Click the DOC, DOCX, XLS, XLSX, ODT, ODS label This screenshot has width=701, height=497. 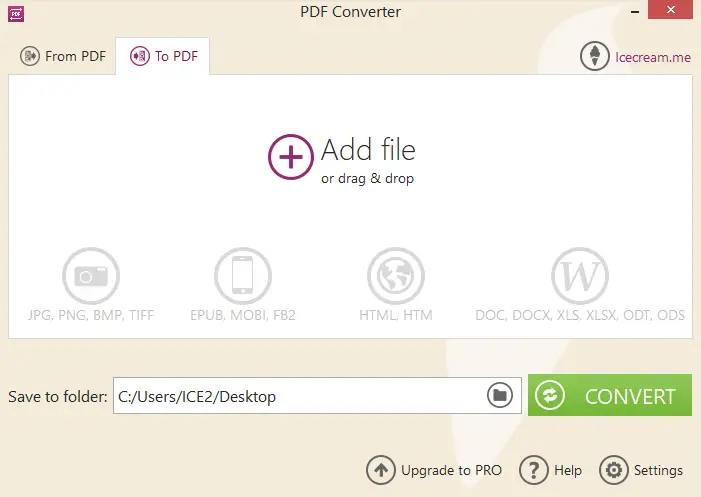pyautogui.click(x=580, y=315)
